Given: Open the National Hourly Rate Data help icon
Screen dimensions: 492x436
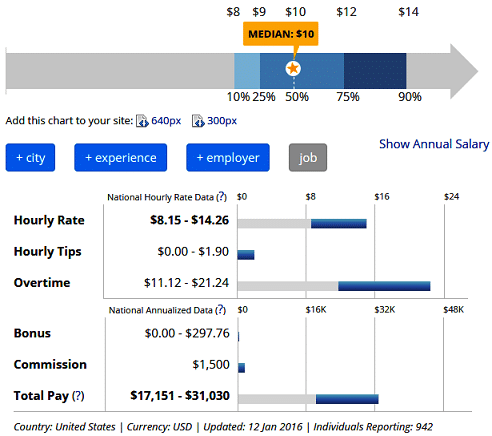Looking at the screenshot, I should pos(222,197).
